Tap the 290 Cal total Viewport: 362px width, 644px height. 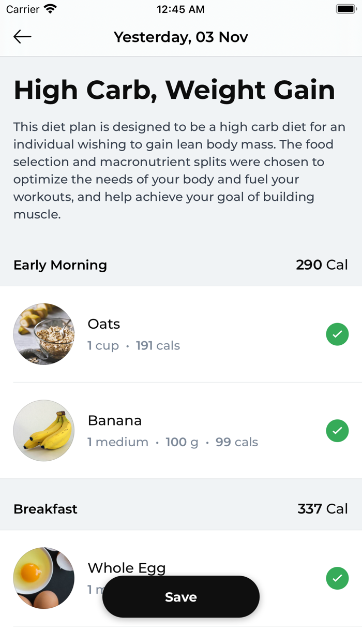click(322, 265)
